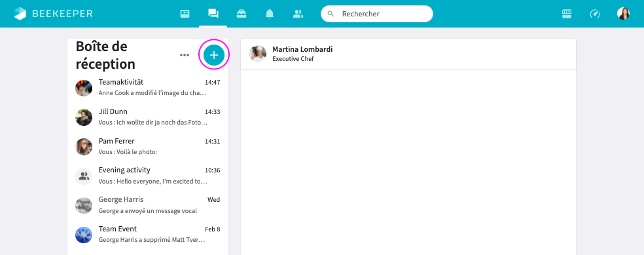
Task: Open the inbox tray icon
Action: (241, 14)
